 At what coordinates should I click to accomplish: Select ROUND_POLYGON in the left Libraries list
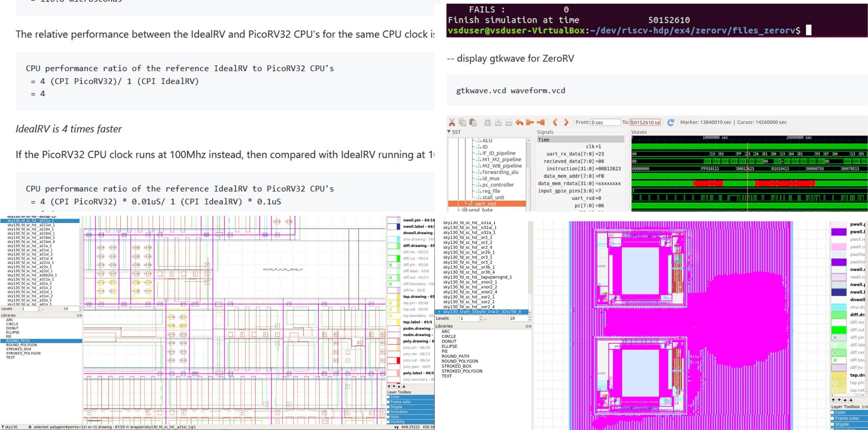(x=21, y=345)
